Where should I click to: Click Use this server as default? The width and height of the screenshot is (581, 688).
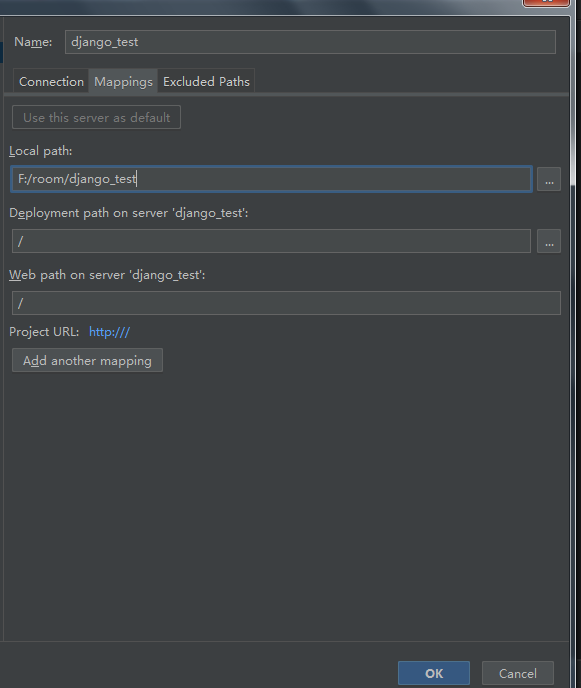pyautogui.click(x=97, y=117)
